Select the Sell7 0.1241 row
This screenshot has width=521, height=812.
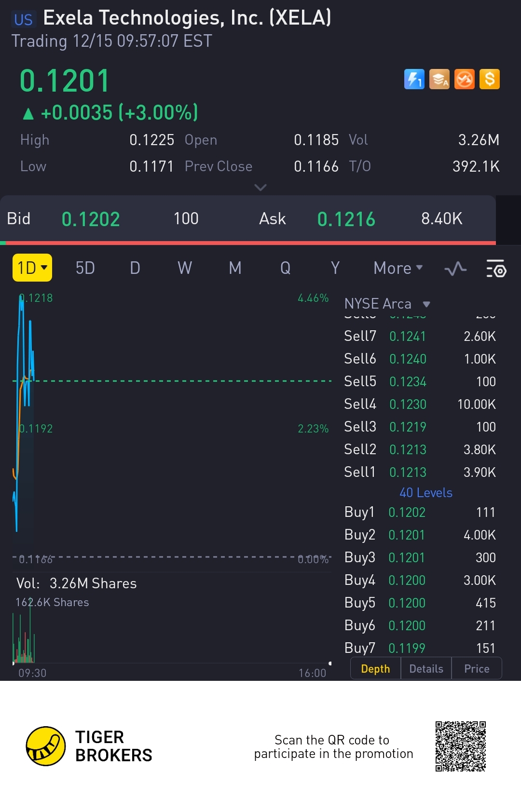pos(420,336)
